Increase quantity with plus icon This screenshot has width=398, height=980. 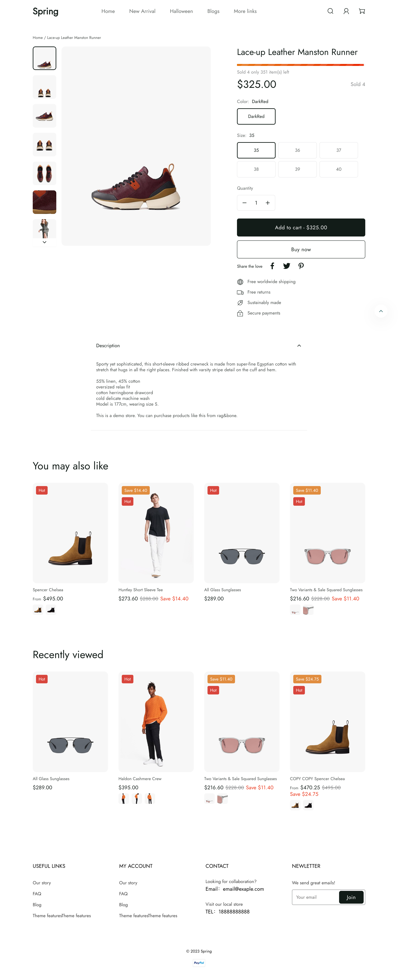[x=268, y=203]
